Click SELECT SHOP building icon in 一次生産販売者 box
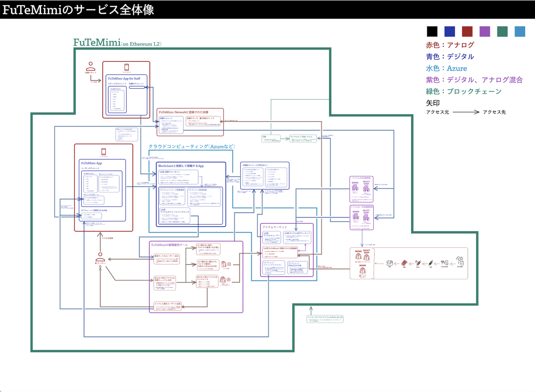Image resolution: width=535 pixels, height=392 pixels. pyautogui.click(x=366, y=217)
